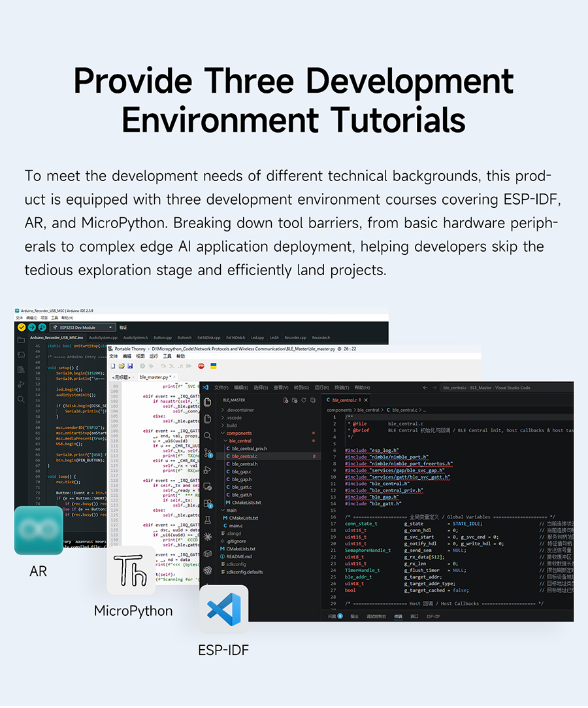588x708 pixels.
Task: Open Library Manager in Arduino sidebar
Action: click(x=21, y=370)
